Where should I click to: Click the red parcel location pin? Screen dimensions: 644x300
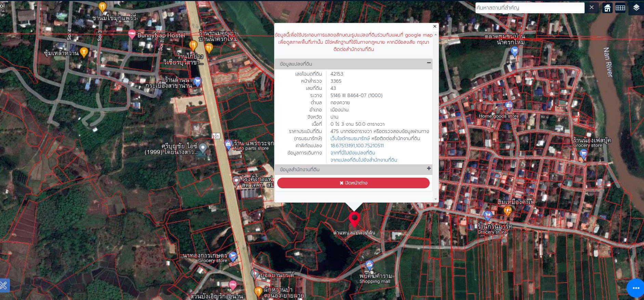pyautogui.click(x=354, y=219)
